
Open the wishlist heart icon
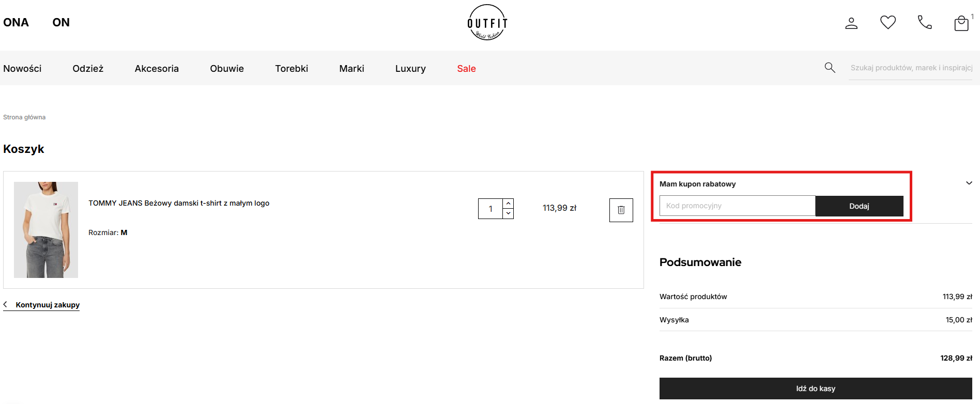click(x=887, y=22)
